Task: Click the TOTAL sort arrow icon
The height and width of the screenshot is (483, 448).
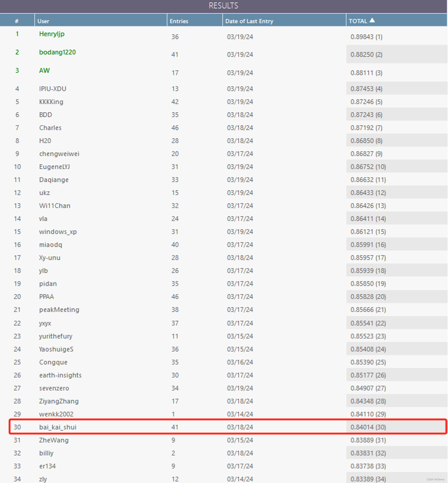Action: pos(372,20)
